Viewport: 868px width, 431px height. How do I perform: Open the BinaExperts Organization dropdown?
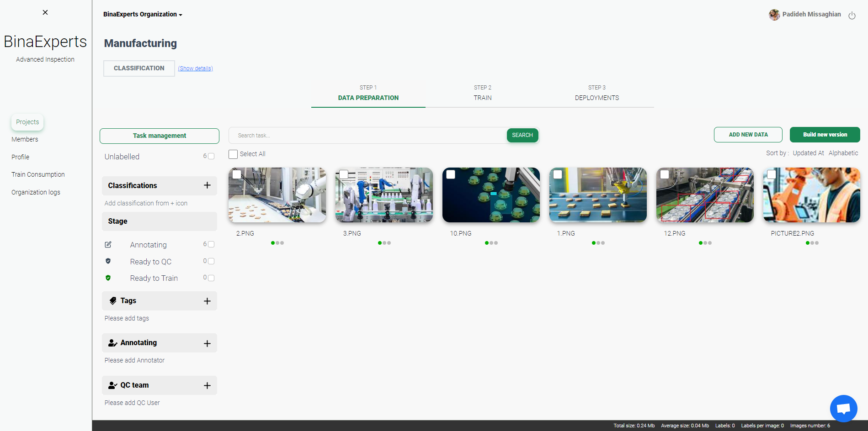143,14
